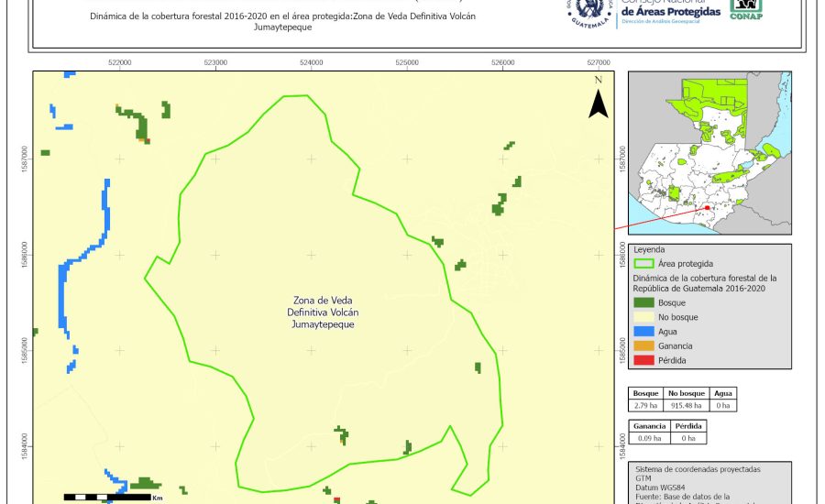Screen dimensions: 825x504
Task: Click the scale bar in kilometers
Action: tap(107, 497)
